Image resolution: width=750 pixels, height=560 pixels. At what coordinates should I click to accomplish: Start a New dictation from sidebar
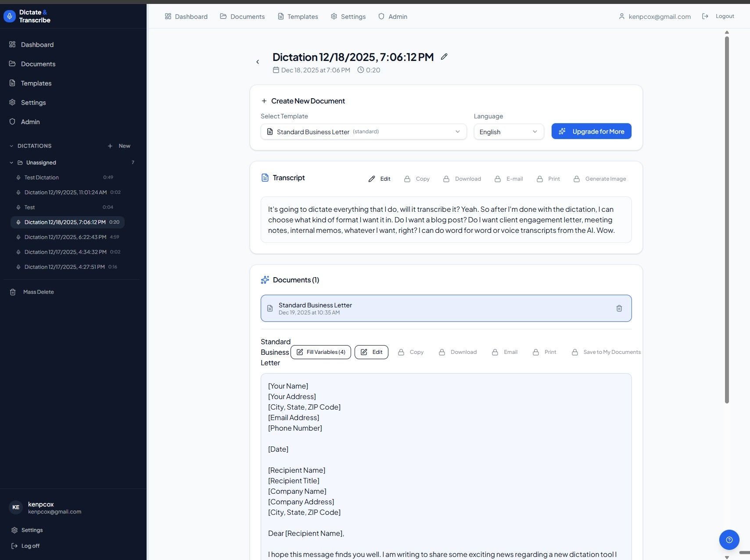point(119,146)
